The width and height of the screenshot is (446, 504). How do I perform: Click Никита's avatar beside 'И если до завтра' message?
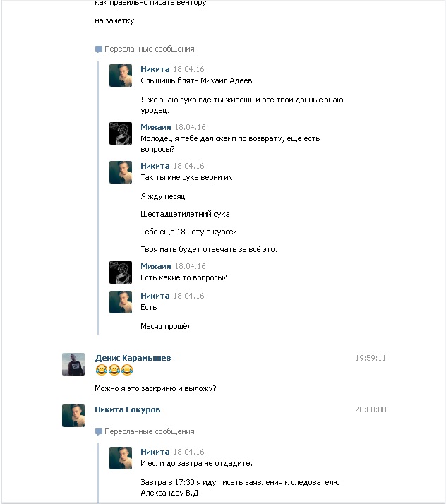tap(121, 458)
